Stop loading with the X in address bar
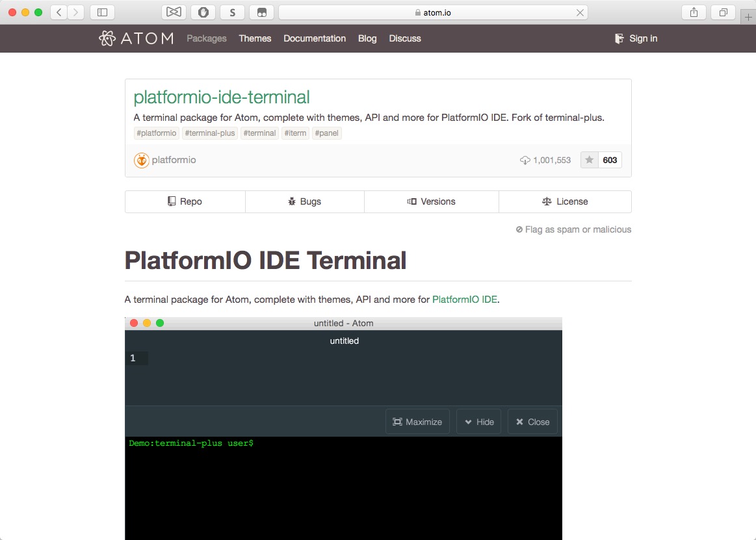This screenshot has height=540, width=756. point(580,12)
